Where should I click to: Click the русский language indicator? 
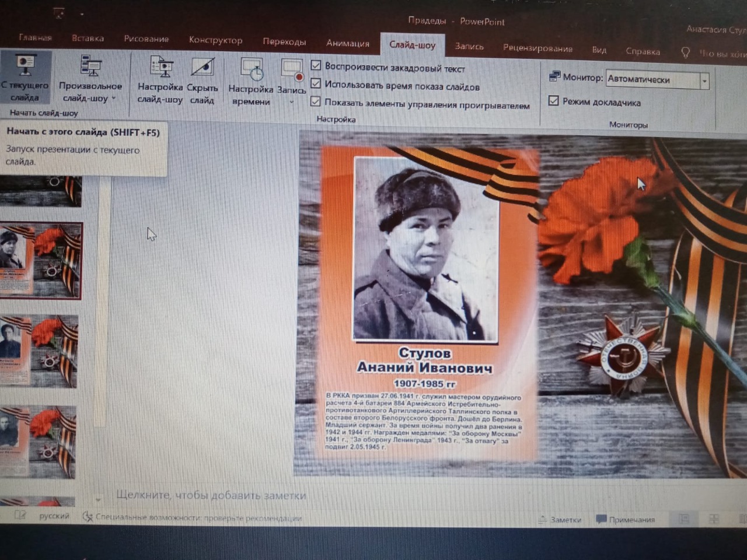(54, 516)
